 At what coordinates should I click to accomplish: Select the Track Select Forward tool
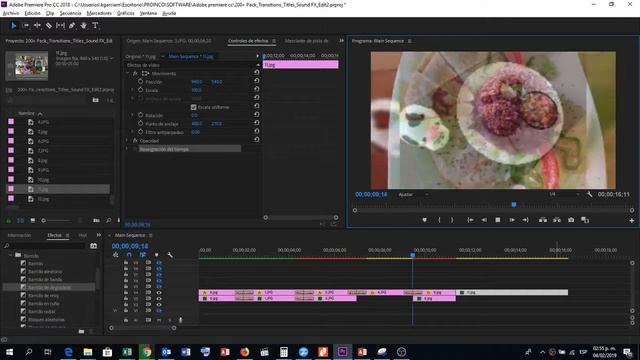(x=25, y=26)
